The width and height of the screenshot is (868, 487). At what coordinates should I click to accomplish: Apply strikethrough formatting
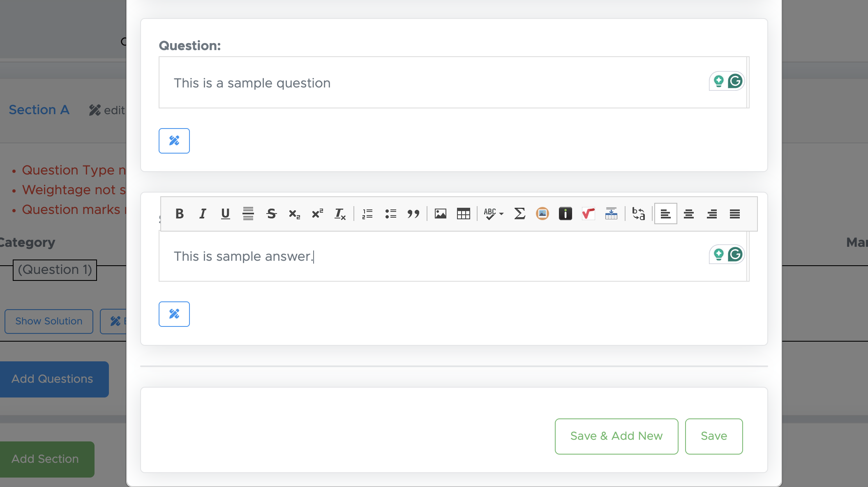271,214
